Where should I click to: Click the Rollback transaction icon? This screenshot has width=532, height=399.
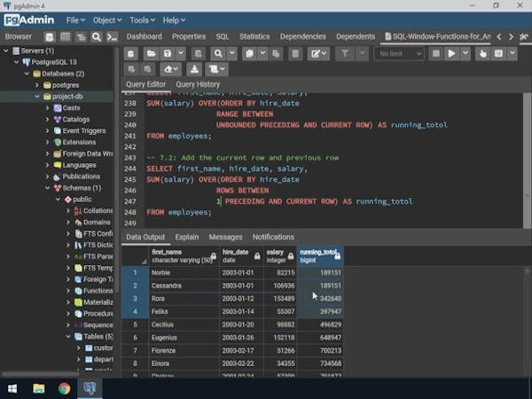coord(147,69)
